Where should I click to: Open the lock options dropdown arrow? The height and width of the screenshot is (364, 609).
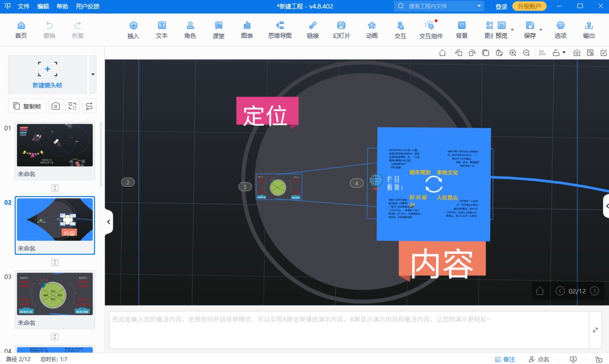[x=564, y=53]
